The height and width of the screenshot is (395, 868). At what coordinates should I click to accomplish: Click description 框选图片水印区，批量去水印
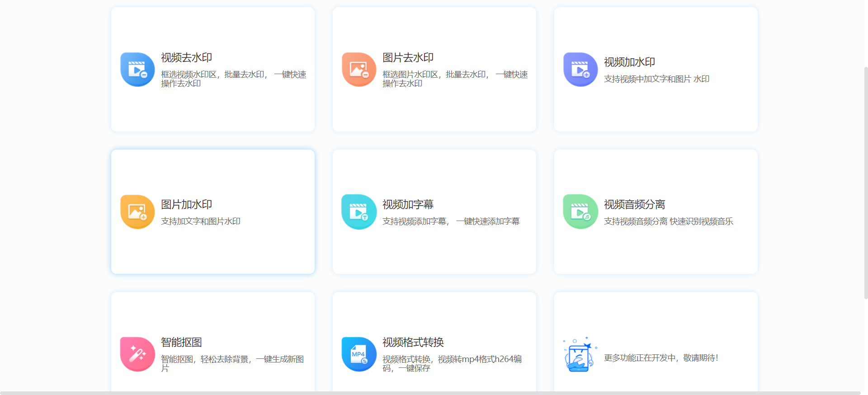click(x=455, y=79)
